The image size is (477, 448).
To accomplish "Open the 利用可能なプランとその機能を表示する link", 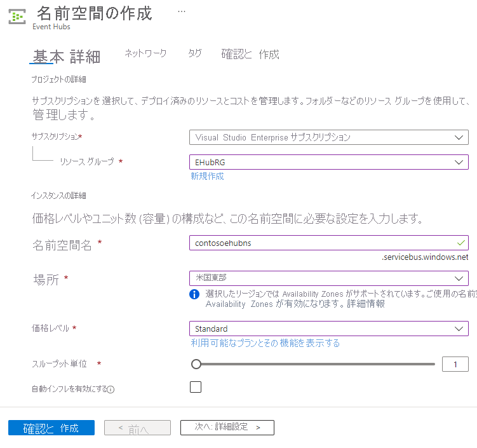I will (265, 343).
